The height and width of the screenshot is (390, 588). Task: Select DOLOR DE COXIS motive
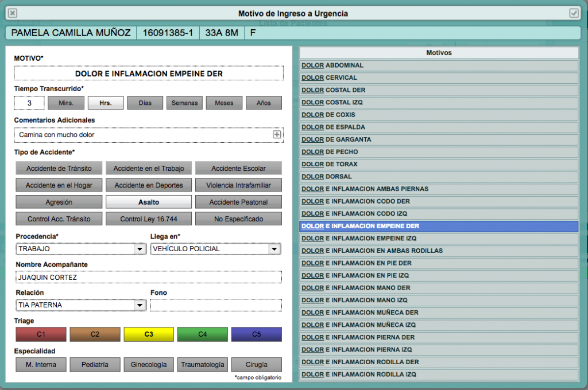point(439,115)
